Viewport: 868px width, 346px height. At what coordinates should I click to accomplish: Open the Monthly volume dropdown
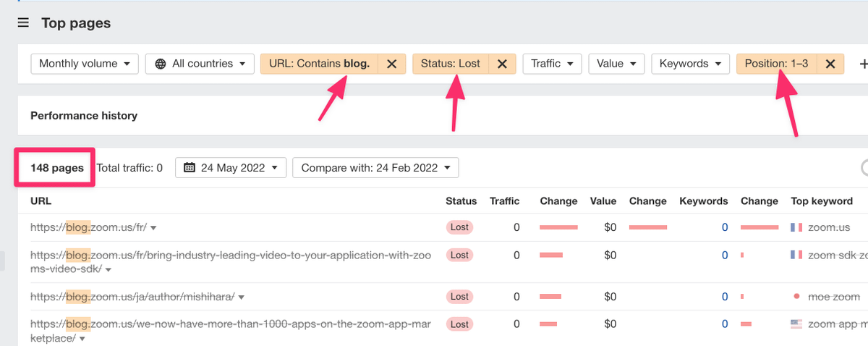tap(84, 64)
